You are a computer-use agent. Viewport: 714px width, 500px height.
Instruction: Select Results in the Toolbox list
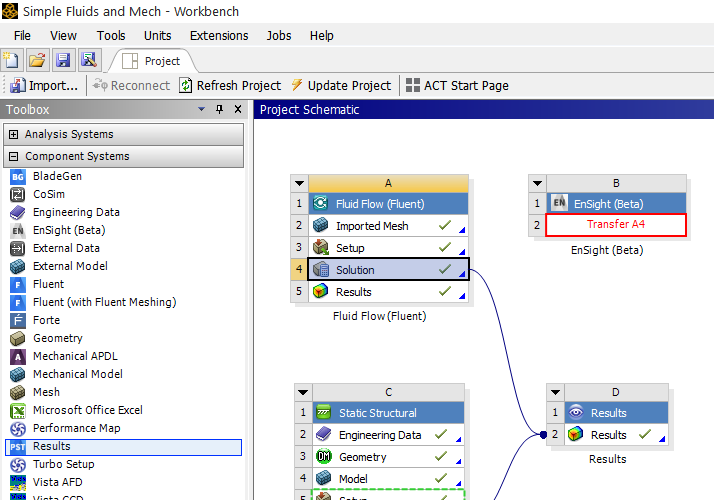click(x=123, y=447)
